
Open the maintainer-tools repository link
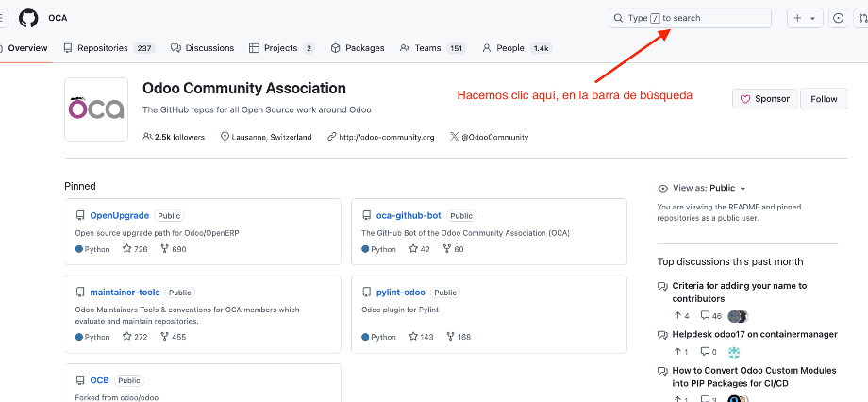(125, 293)
